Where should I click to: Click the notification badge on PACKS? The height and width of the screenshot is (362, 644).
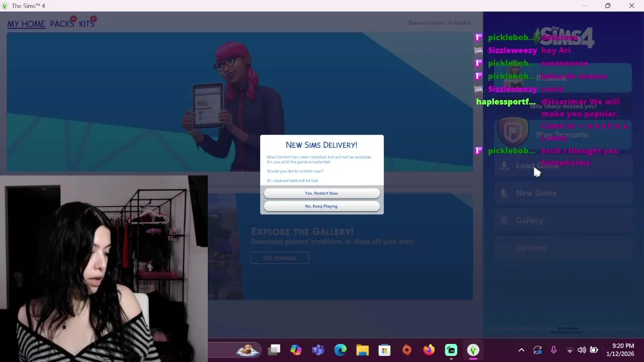click(73, 20)
